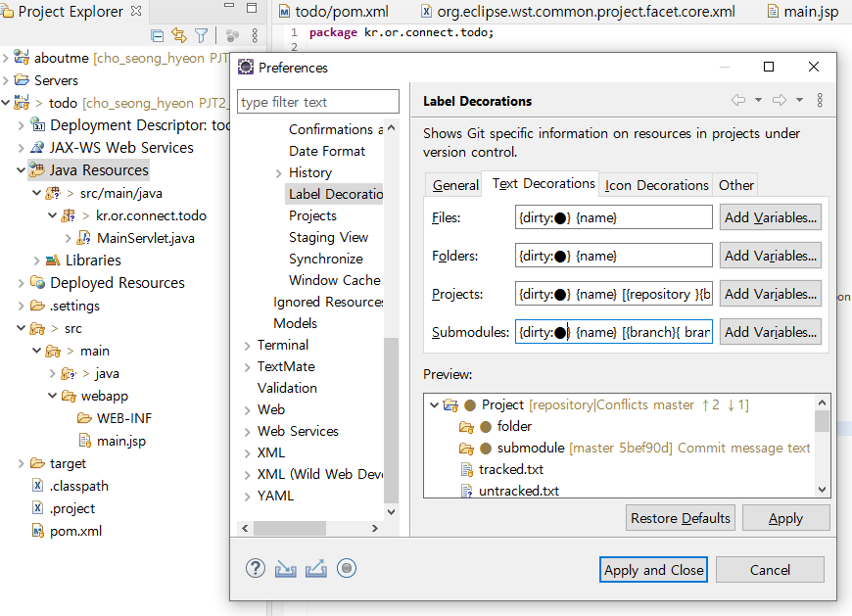Image resolution: width=852 pixels, height=616 pixels.
Task: Click the Oomph preference recorder icon
Action: pos(346,568)
